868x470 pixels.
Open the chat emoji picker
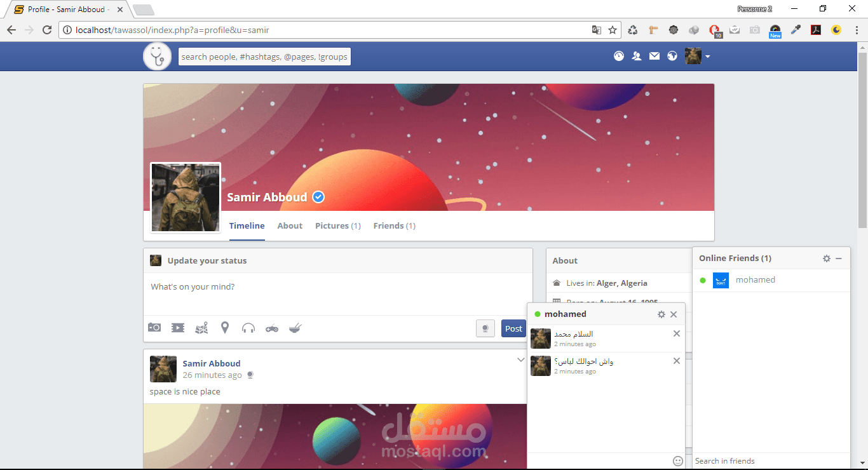[x=678, y=461]
